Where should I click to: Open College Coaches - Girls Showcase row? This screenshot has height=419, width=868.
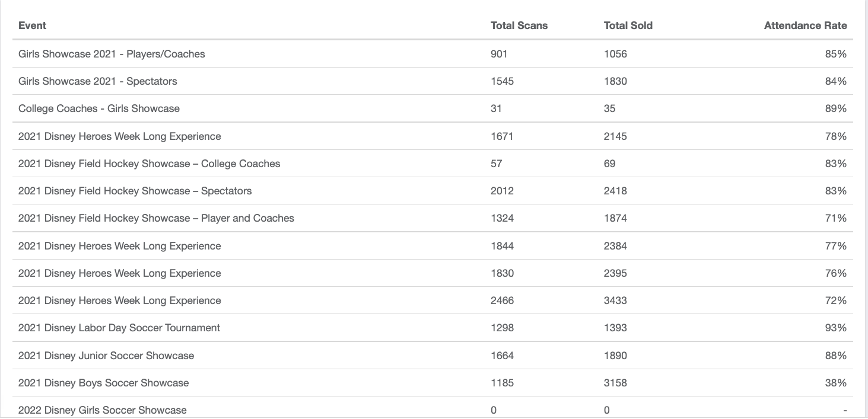(x=433, y=108)
